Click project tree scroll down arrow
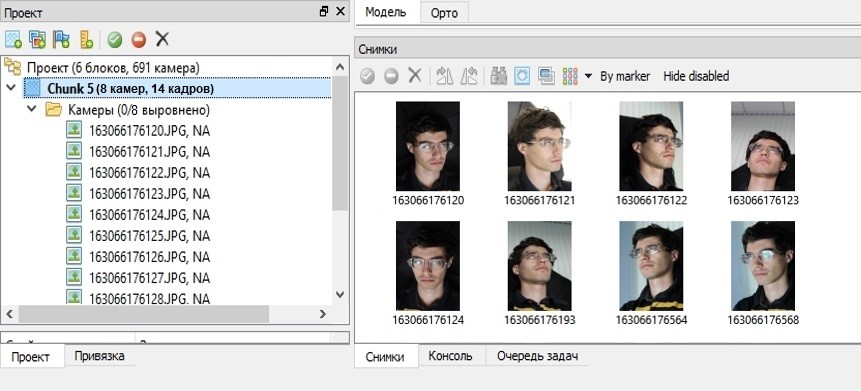The width and height of the screenshot is (861, 391). (340, 294)
